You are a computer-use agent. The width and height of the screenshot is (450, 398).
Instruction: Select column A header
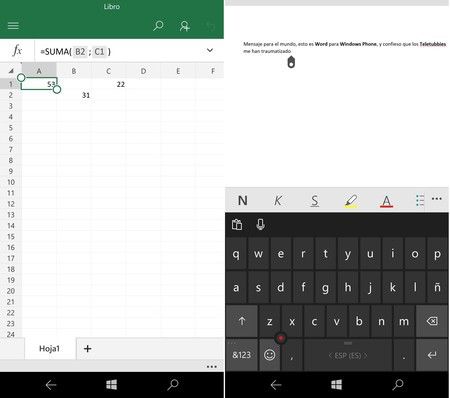[x=39, y=71]
